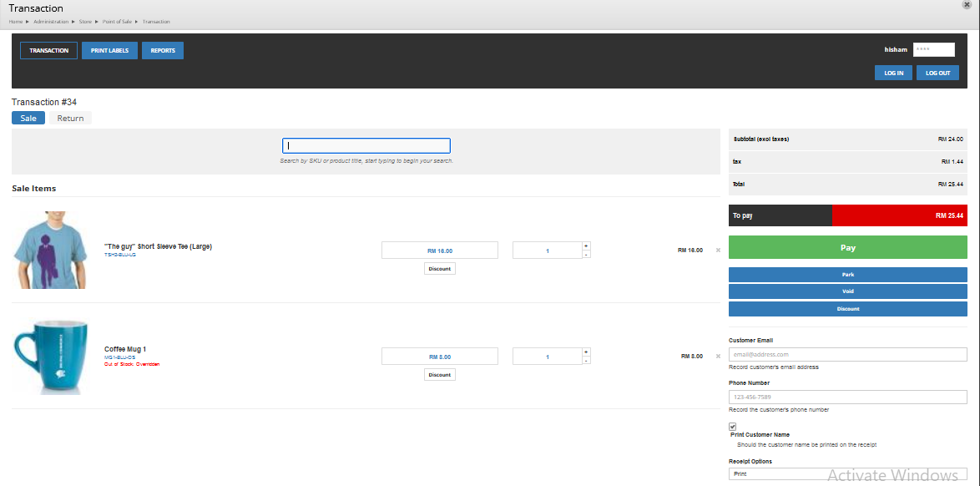This screenshot has height=486, width=980.
Task: Click the product search input field
Action: coord(366,146)
